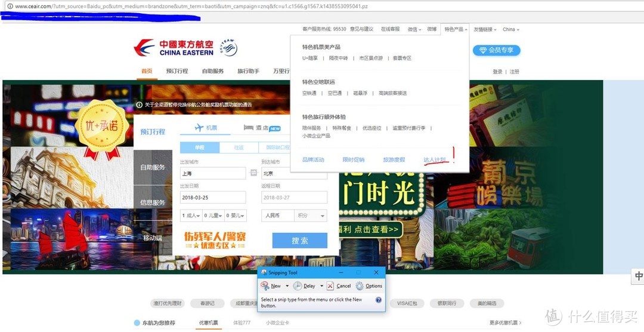Click the bed icon of the 酒店 tab
Viewport: 644px width, 332px height.
249,128
